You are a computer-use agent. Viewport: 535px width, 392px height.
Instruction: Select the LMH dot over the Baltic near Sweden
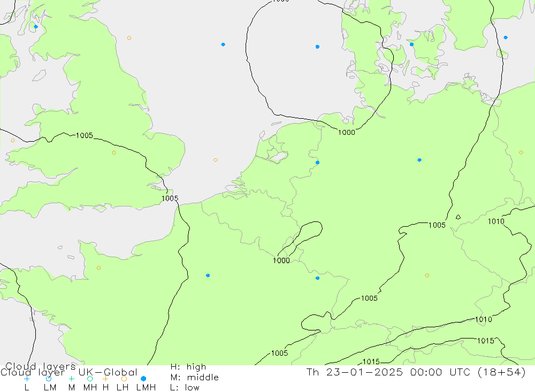pyautogui.click(x=506, y=37)
